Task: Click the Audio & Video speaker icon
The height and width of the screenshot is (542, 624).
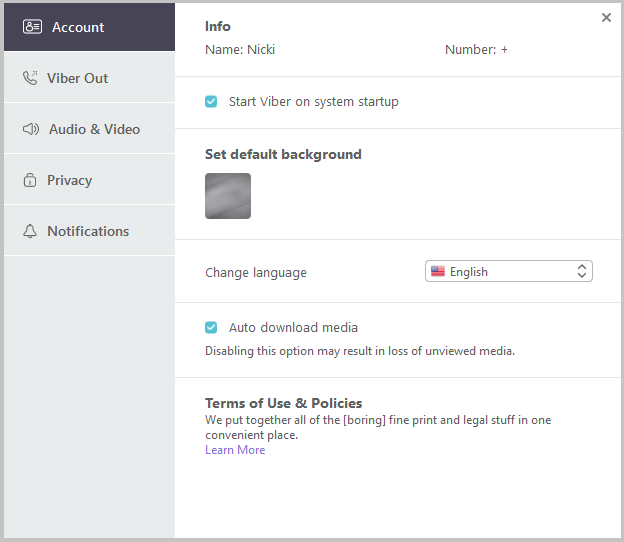Action: tap(30, 129)
